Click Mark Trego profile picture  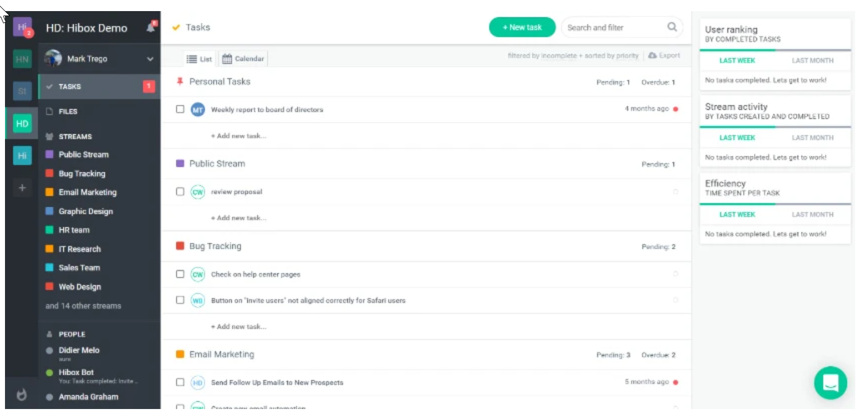(x=53, y=58)
